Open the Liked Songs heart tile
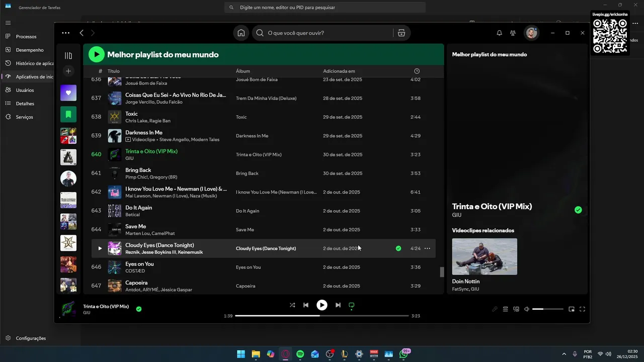 click(68, 93)
